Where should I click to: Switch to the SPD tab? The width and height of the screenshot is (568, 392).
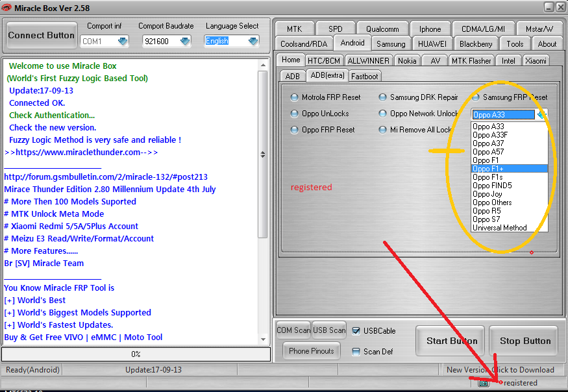pyautogui.click(x=336, y=29)
